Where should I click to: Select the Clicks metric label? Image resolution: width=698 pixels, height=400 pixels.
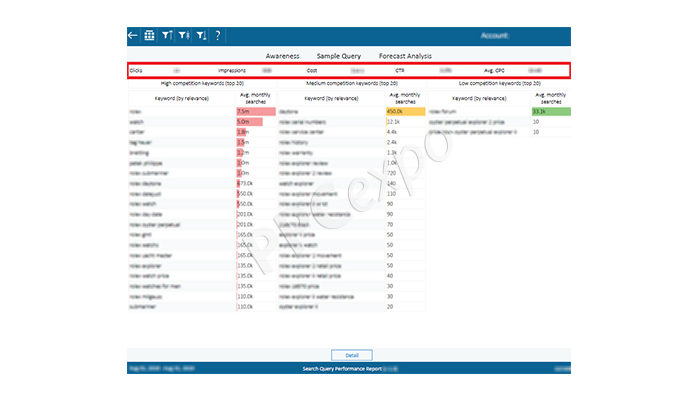[x=136, y=70]
